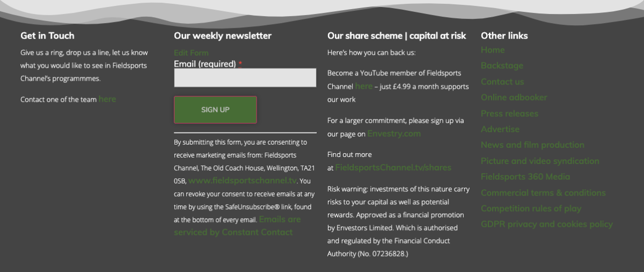Follow the 'here' link after Contact one of the team
This screenshot has height=272, width=644.
pos(107,99)
